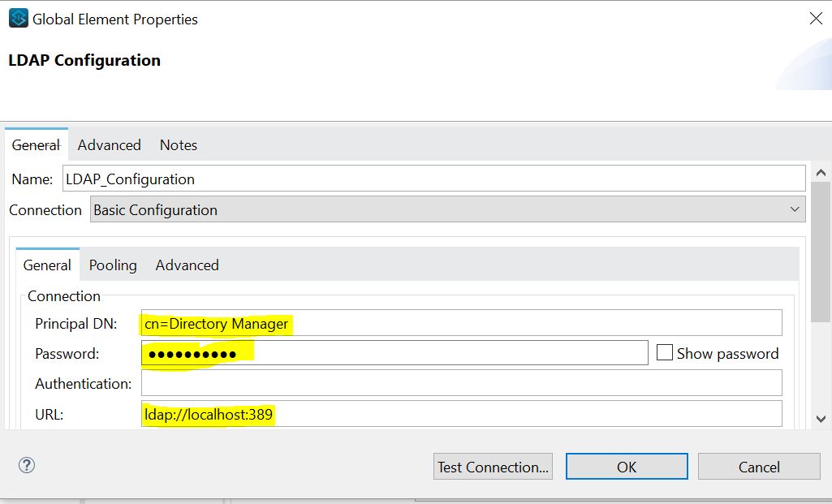Open the help question-mark icon
Image resolution: width=832 pixels, height=504 pixels.
(x=27, y=465)
